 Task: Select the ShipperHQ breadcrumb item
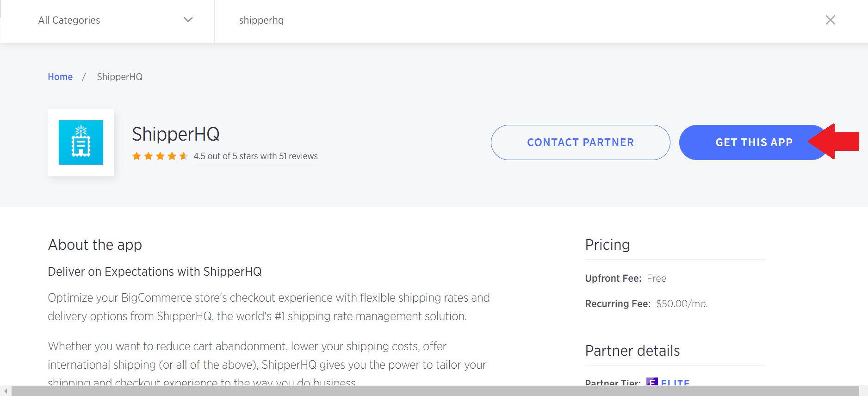click(x=120, y=77)
